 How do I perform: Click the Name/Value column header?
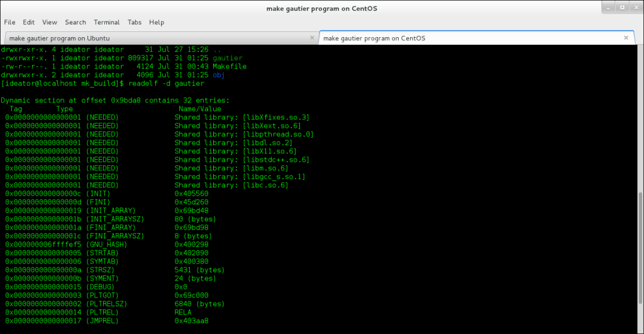coord(200,109)
